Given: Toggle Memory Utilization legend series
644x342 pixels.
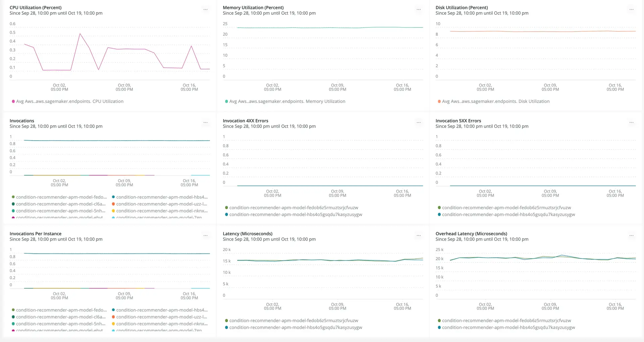Looking at the screenshot, I should click(x=287, y=101).
